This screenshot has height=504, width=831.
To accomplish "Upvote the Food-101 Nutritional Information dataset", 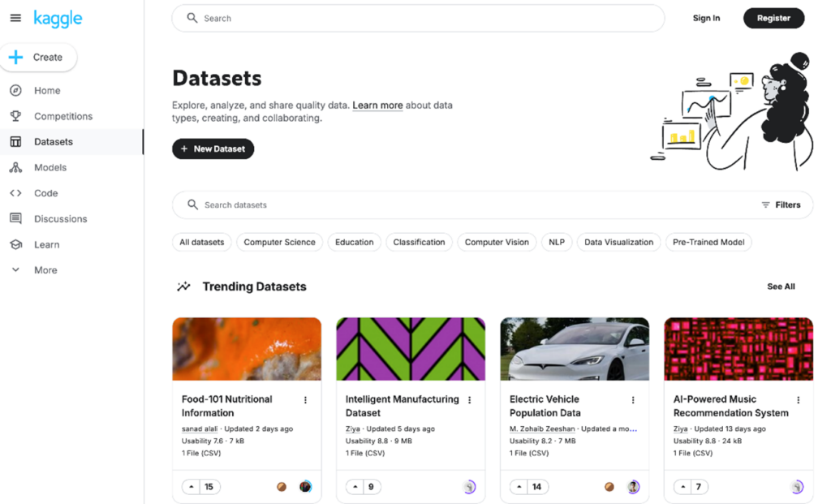I will click(192, 487).
